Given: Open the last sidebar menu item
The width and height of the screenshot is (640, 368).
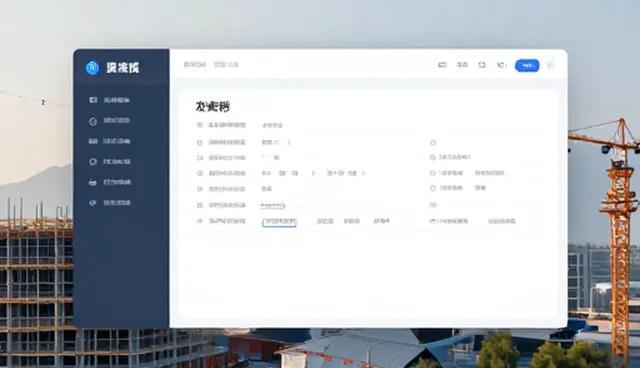Looking at the screenshot, I should click(109, 203).
